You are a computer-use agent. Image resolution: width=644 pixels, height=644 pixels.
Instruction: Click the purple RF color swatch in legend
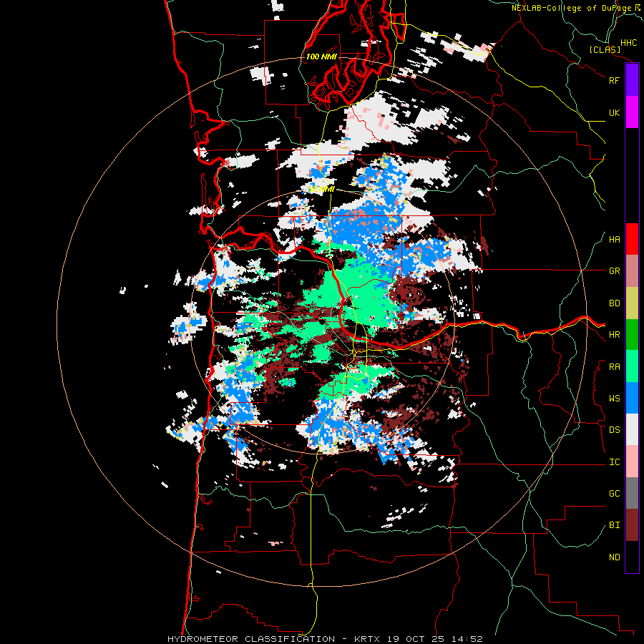(x=632, y=80)
